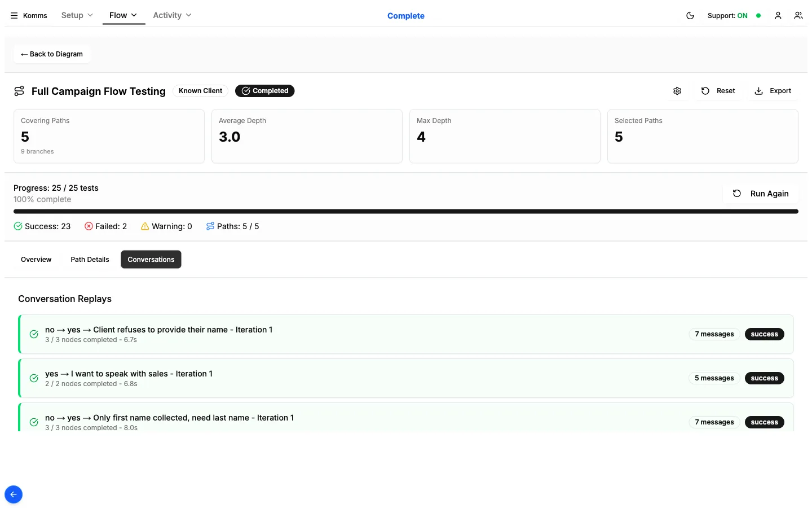Switch to the Path Details tab
Screen dimensions: 812x508
90,260
